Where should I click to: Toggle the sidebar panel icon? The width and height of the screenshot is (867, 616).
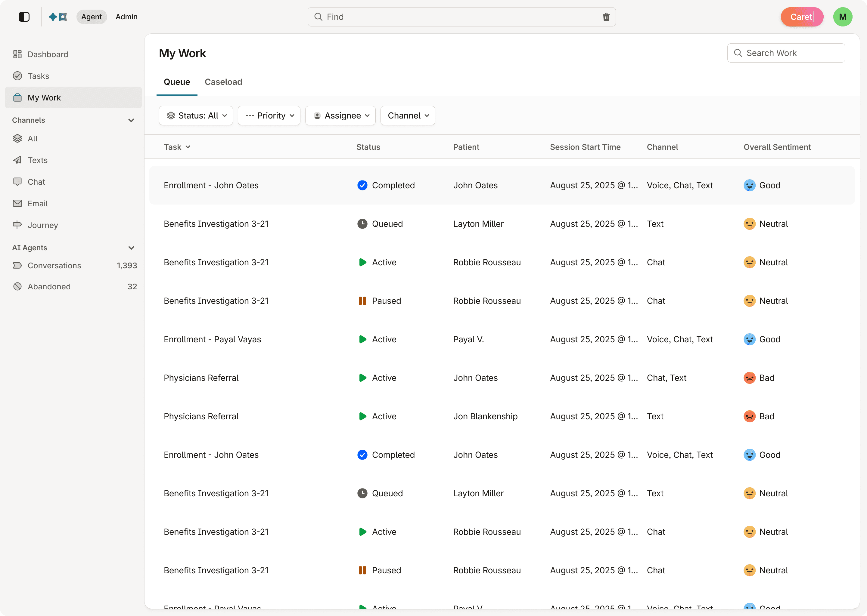(24, 17)
